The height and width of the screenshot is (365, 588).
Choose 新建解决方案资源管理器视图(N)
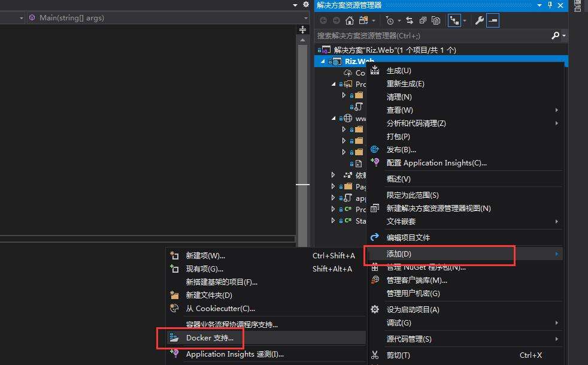[x=465, y=209]
